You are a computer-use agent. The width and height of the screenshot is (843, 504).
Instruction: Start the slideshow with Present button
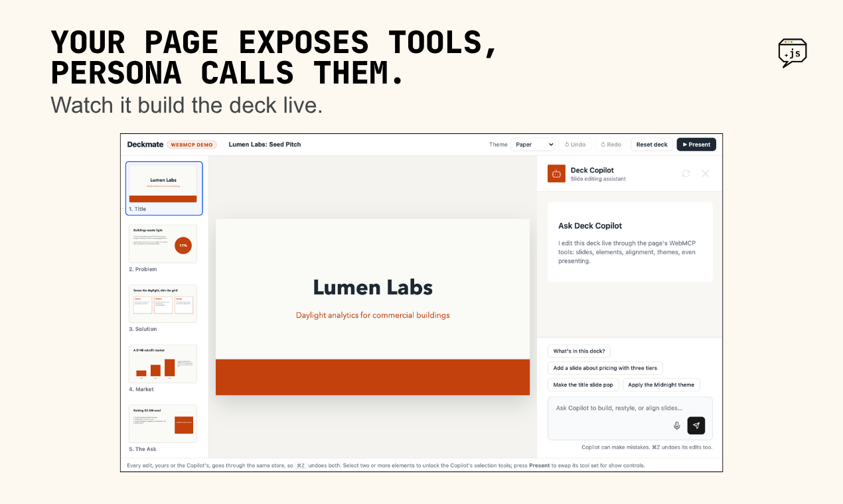coord(696,145)
